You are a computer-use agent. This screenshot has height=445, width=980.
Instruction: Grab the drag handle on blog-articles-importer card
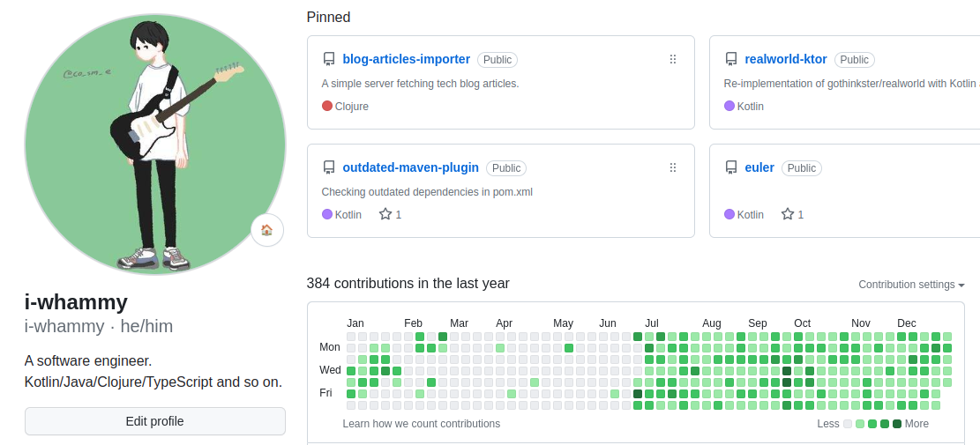point(673,59)
